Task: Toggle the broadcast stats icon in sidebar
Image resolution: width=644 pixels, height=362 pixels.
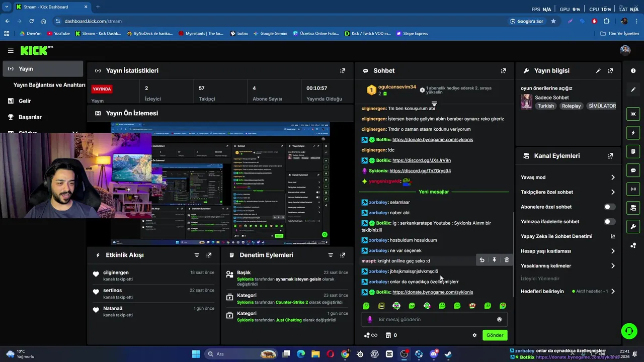Action: point(633,189)
